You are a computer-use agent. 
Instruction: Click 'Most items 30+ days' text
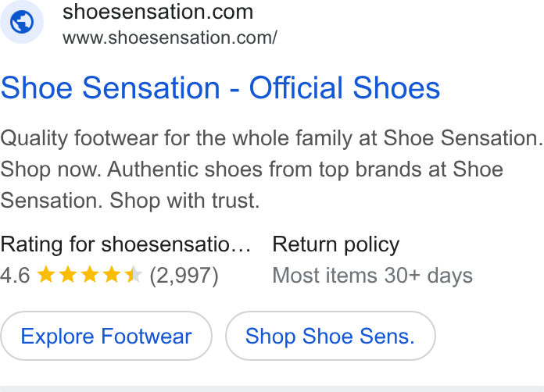click(x=373, y=276)
